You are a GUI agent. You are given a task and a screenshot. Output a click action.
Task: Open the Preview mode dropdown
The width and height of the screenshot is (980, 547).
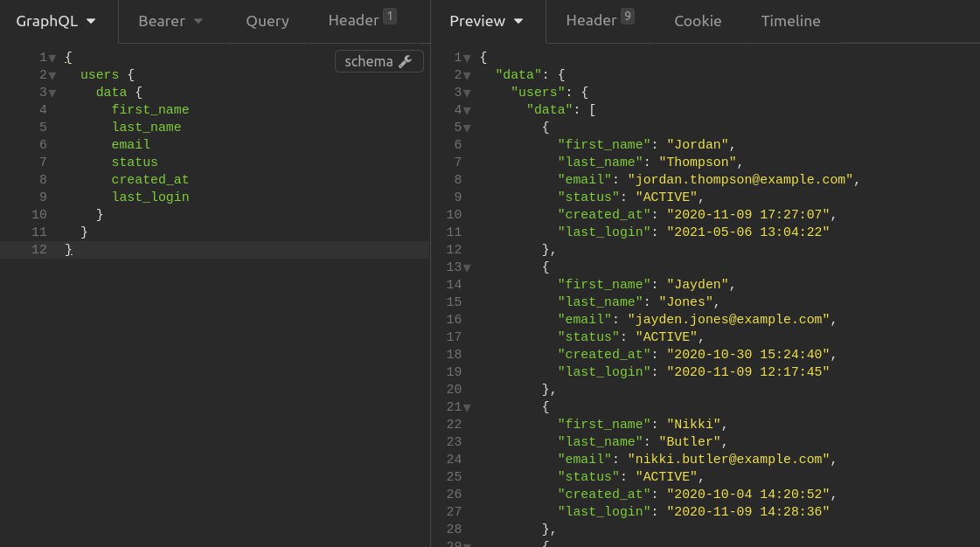click(x=486, y=21)
